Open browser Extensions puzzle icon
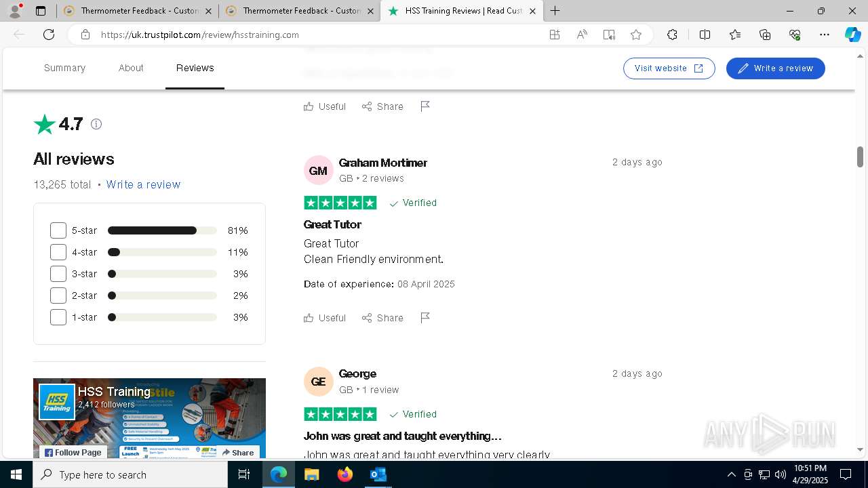 (x=672, y=35)
